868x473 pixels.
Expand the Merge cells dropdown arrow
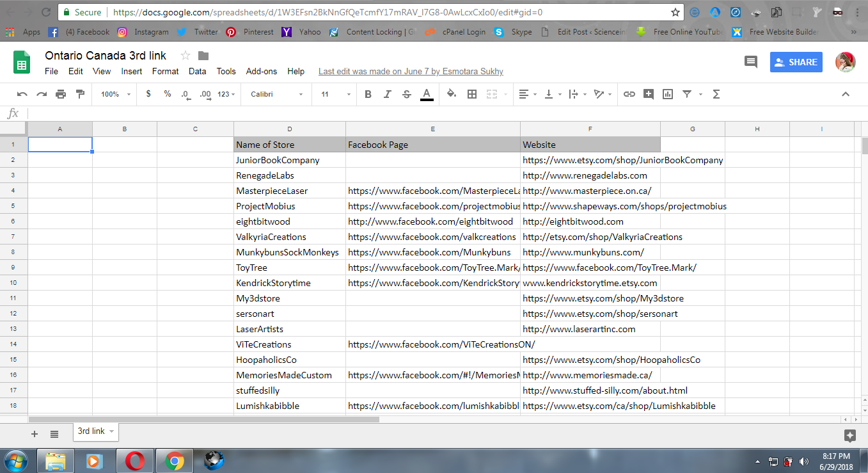(x=505, y=94)
